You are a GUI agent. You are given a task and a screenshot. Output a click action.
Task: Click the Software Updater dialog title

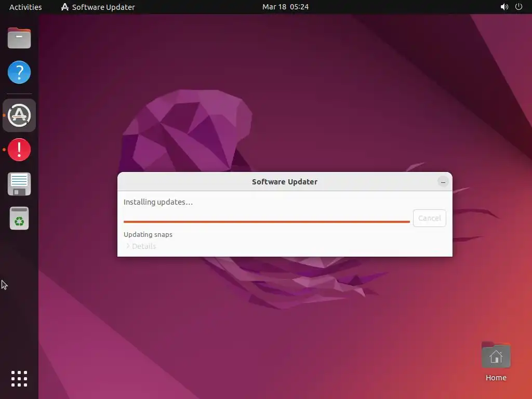coord(285,182)
